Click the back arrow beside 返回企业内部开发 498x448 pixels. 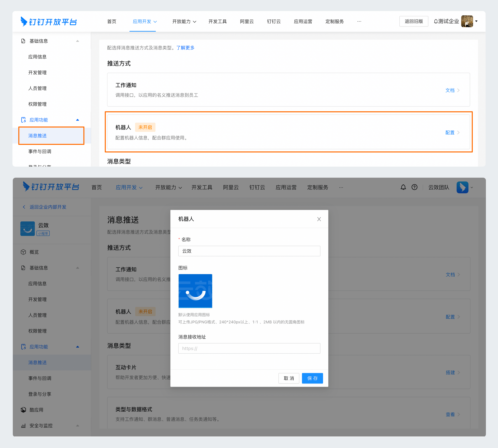point(24,207)
